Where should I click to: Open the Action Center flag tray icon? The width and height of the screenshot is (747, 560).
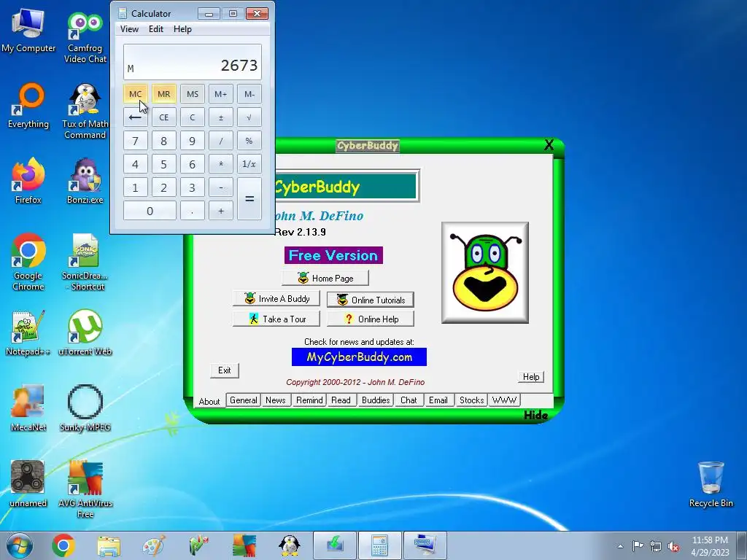638,545
